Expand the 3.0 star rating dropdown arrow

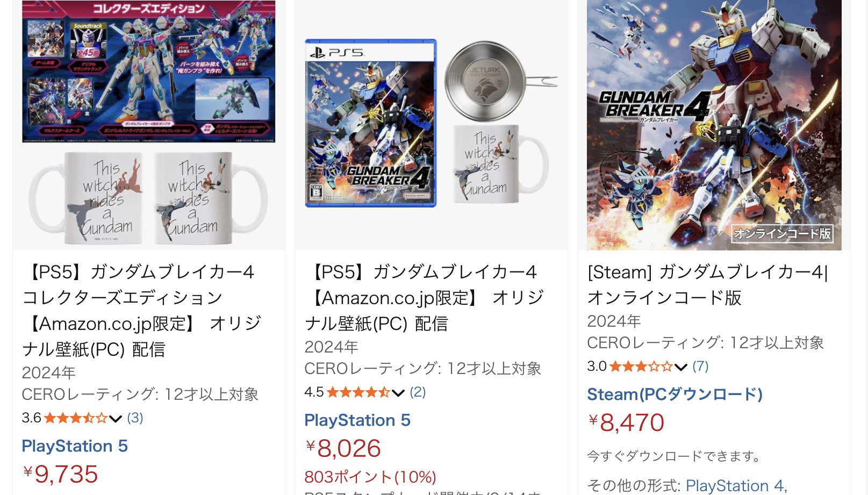click(681, 367)
